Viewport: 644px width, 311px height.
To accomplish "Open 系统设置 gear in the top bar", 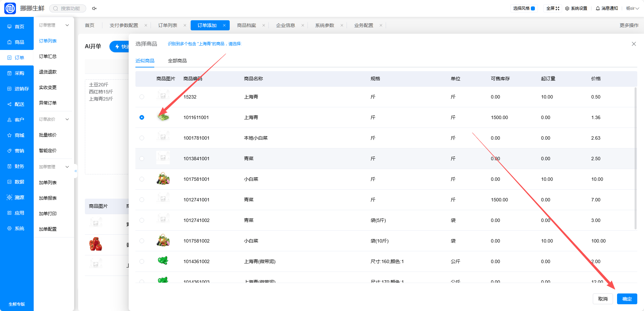I will (x=576, y=8).
